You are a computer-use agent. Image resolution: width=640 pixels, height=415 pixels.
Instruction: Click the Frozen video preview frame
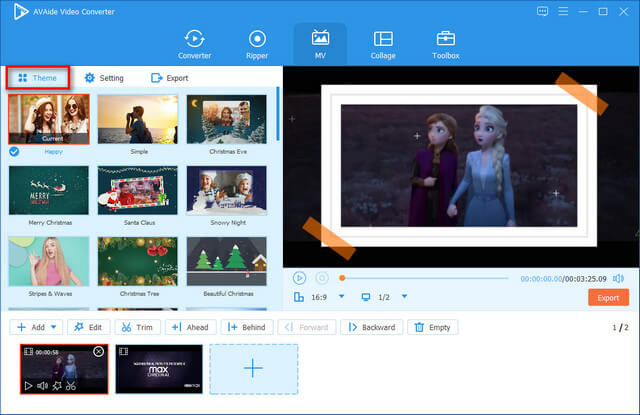click(x=459, y=165)
